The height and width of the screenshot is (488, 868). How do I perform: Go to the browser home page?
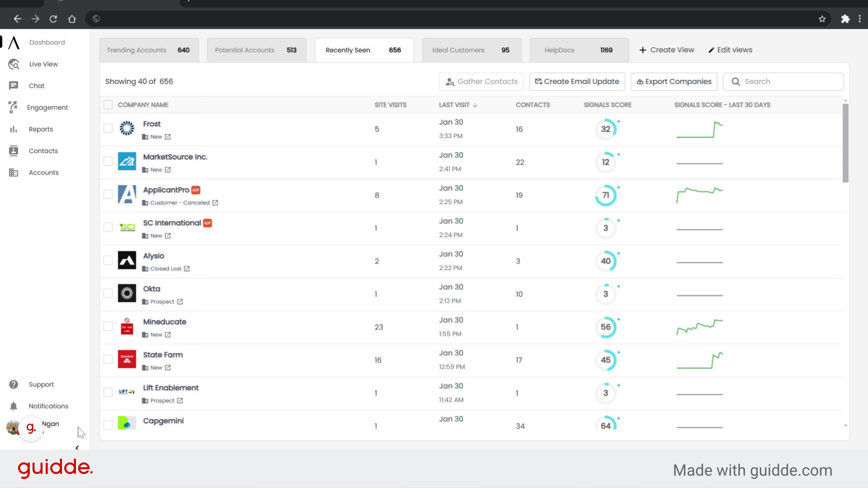(72, 19)
